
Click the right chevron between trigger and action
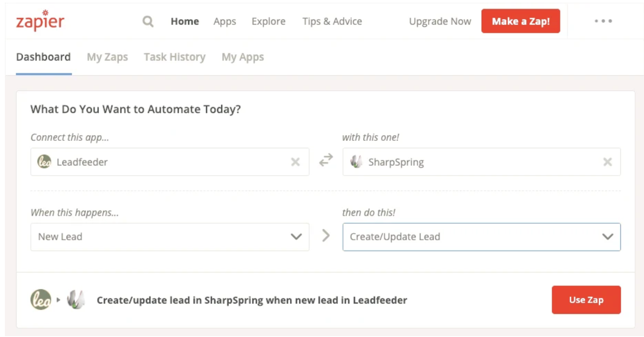[x=326, y=236]
